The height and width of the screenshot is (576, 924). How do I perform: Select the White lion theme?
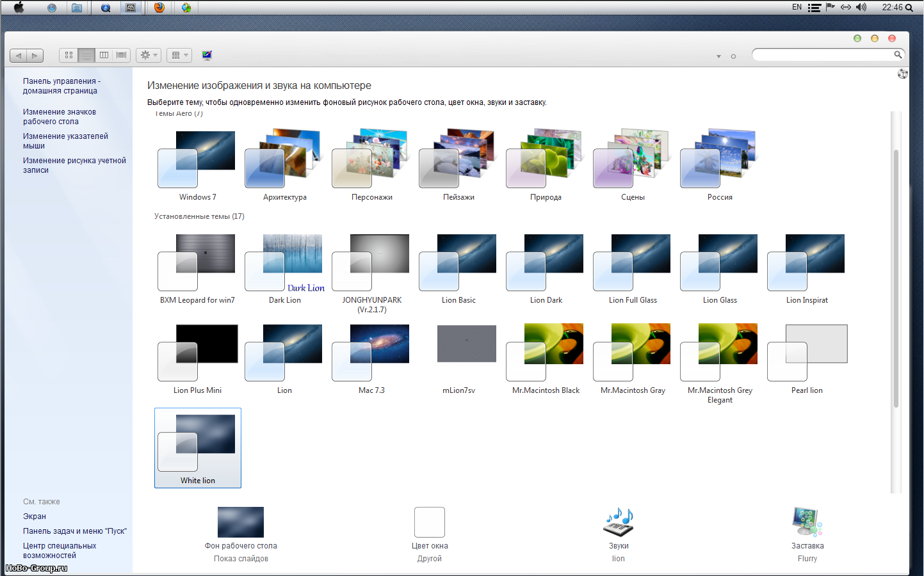click(198, 448)
